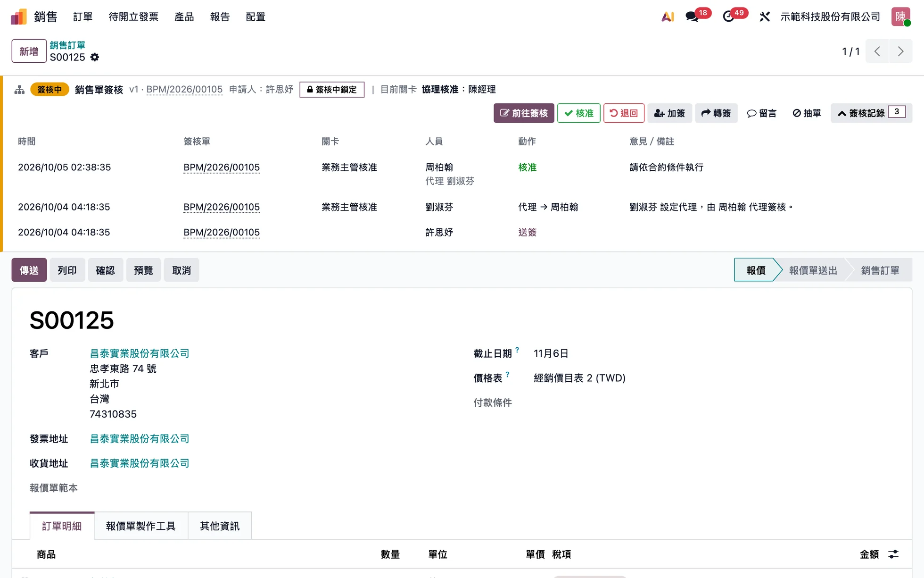
Task: Reject with the 退回 button
Action: pyautogui.click(x=624, y=113)
